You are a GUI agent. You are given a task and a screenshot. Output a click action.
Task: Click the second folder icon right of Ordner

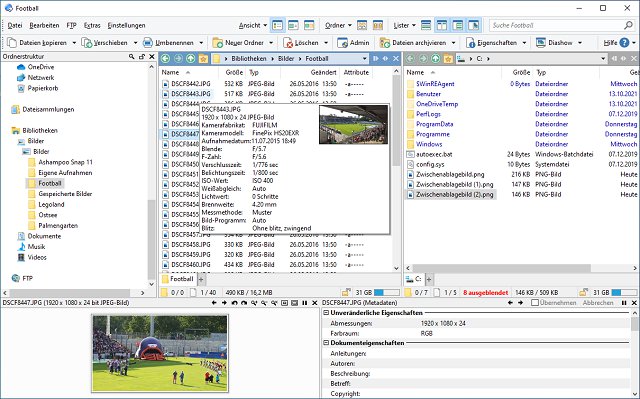click(x=378, y=25)
